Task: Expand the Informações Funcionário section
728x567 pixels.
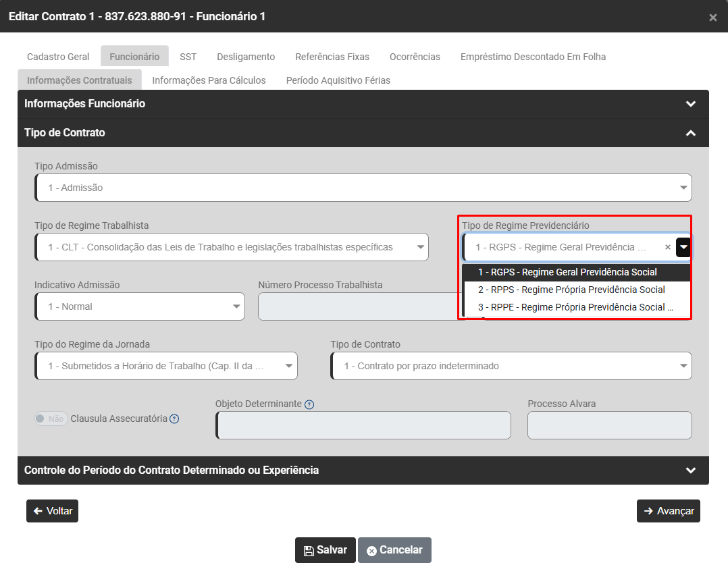Action: (690, 104)
